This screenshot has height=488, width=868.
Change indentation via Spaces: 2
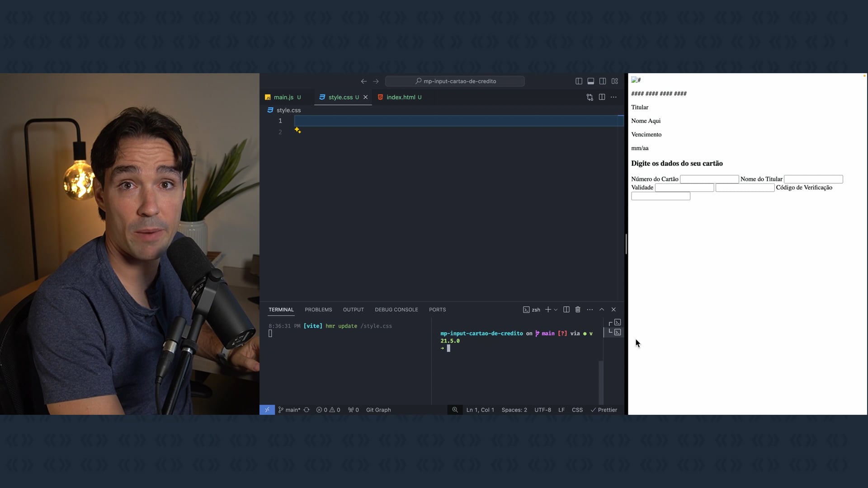[x=514, y=410]
